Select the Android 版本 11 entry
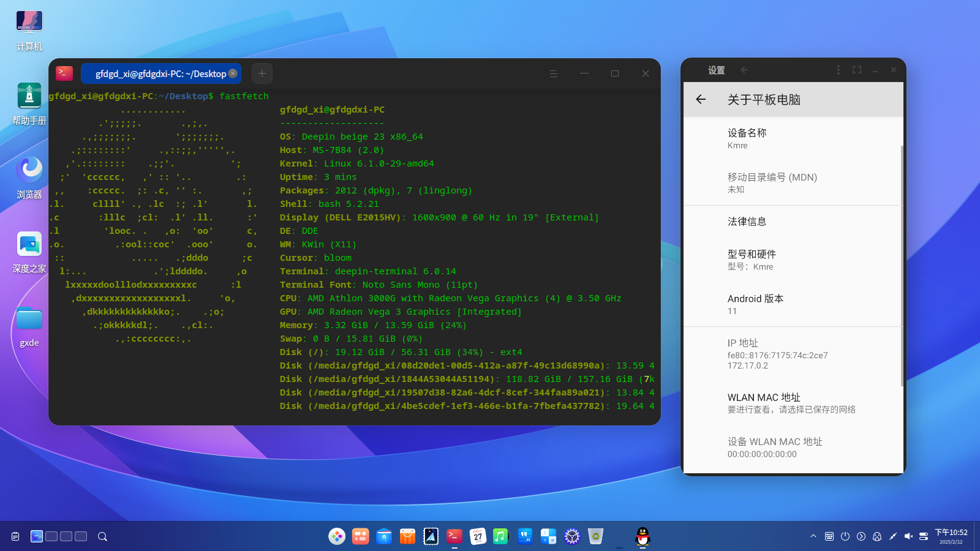980x551 pixels. (793, 304)
